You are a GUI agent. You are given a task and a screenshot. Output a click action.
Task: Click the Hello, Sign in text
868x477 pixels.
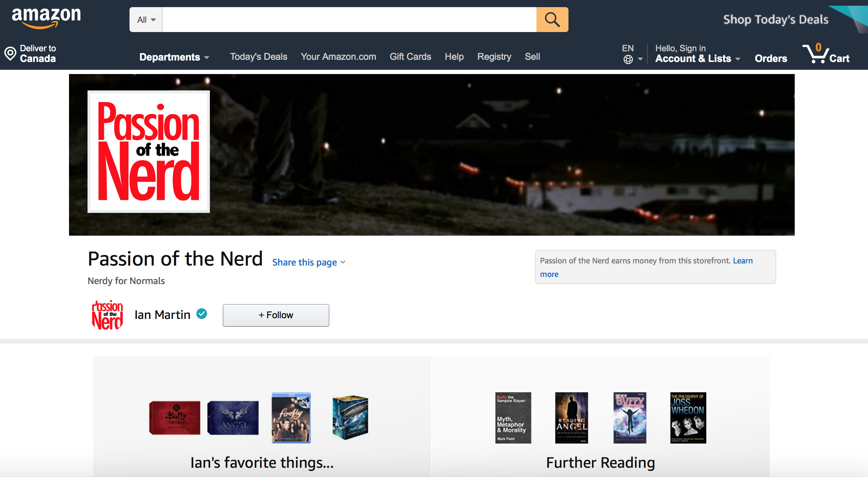click(x=681, y=48)
